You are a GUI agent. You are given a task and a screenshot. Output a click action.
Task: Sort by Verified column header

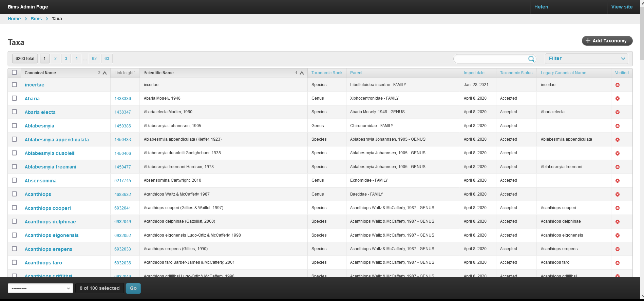click(622, 73)
